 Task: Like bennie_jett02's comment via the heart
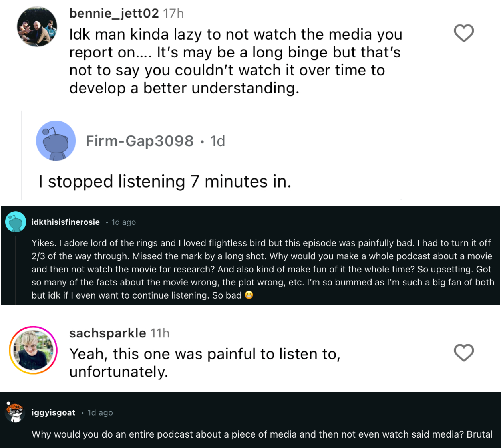(464, 33)
